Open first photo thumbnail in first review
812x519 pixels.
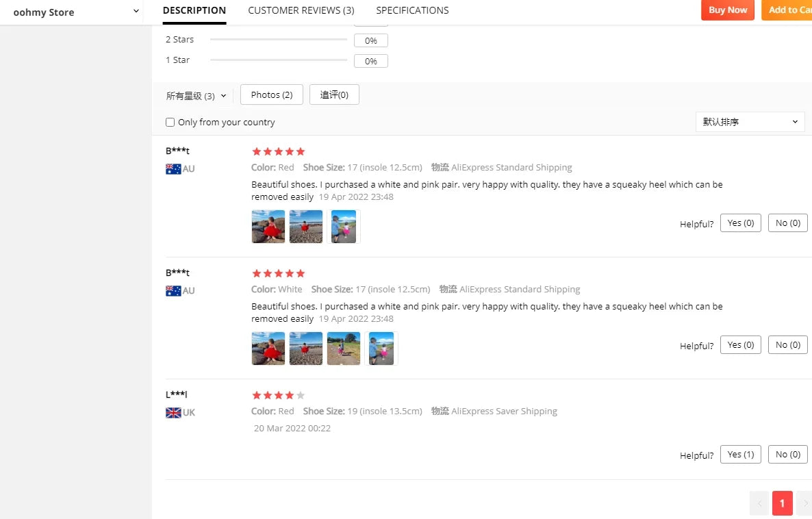[268, 227]
